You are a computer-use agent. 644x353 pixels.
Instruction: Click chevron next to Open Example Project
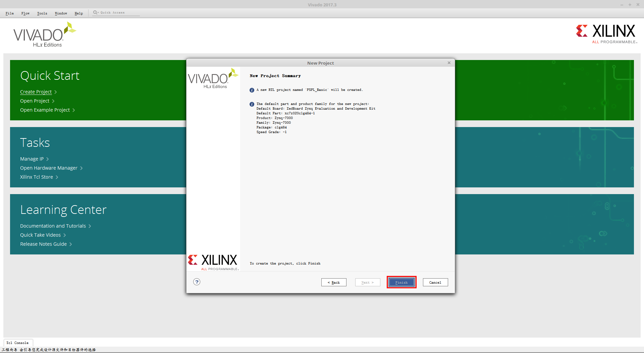click(74, 110)
